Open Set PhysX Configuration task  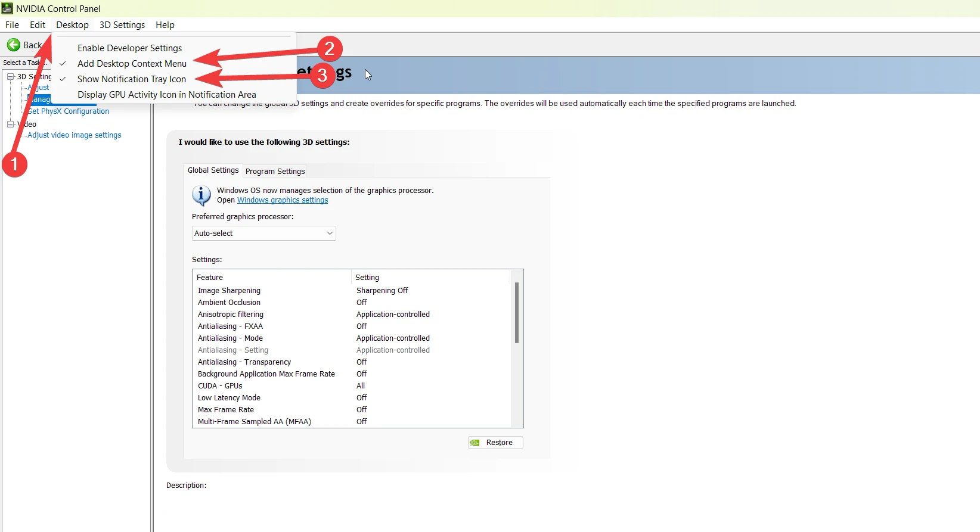[x=69, y=111]
